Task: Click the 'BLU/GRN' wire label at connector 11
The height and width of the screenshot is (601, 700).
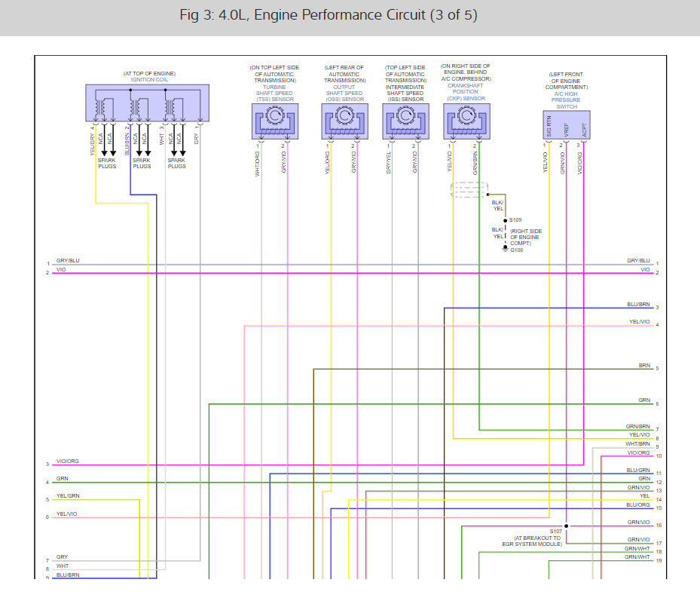Action: (638, 470)
